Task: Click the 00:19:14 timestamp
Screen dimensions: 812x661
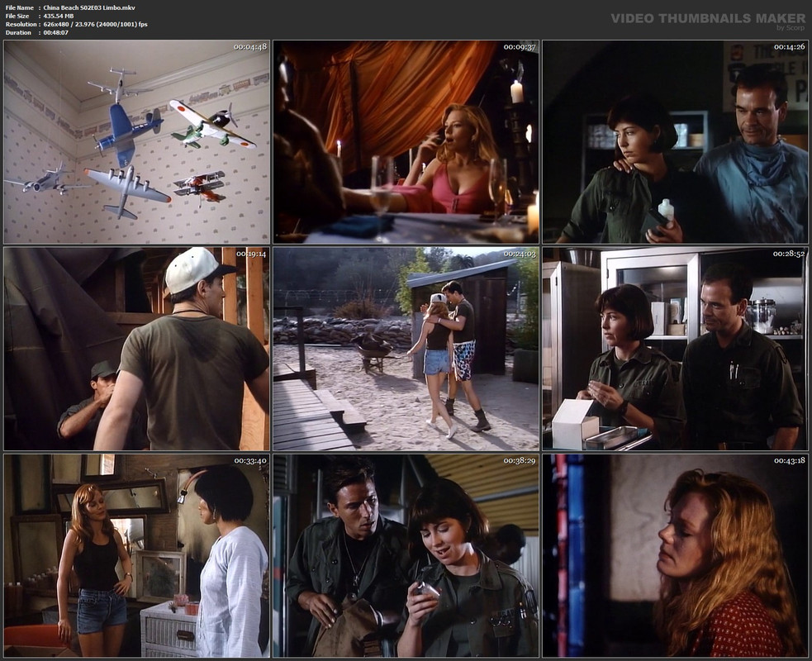Action: [x=250, y=254]
